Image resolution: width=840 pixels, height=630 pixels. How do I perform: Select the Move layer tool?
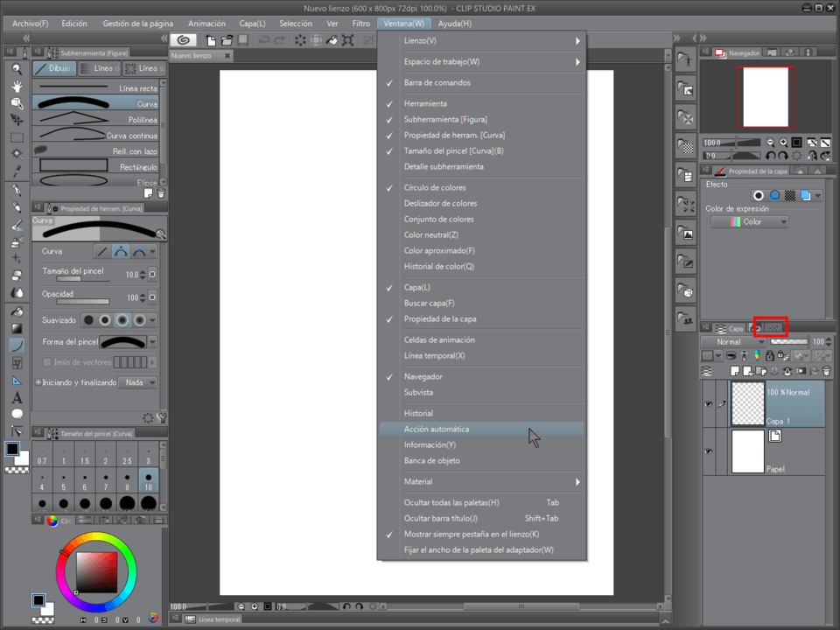coord(17,120)
